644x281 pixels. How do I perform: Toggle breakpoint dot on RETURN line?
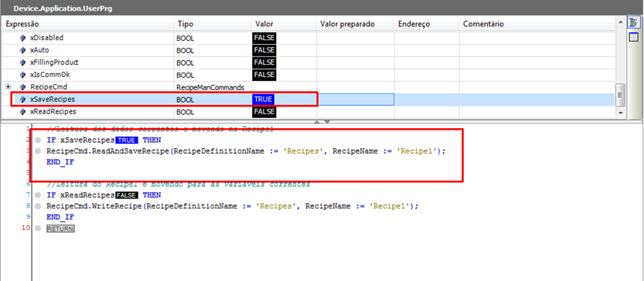click(38, 229)
